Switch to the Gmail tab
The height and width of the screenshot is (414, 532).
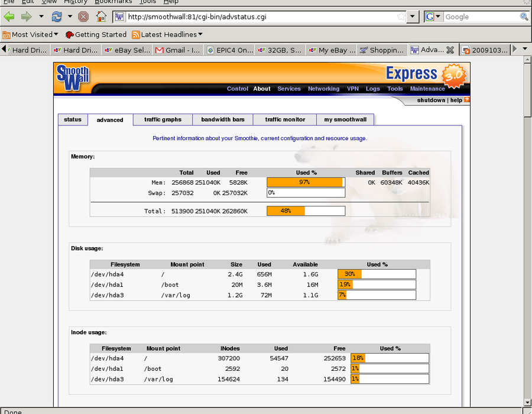click(178, 50)
